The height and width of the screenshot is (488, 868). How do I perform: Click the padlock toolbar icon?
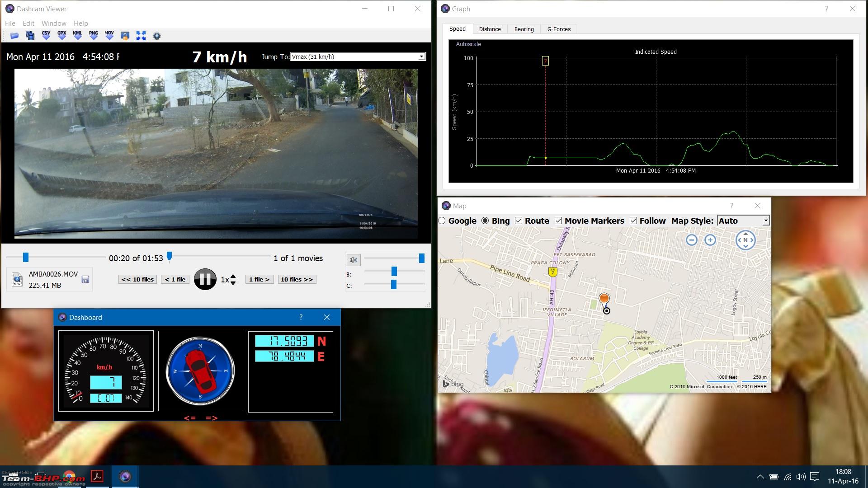(125, 36)
